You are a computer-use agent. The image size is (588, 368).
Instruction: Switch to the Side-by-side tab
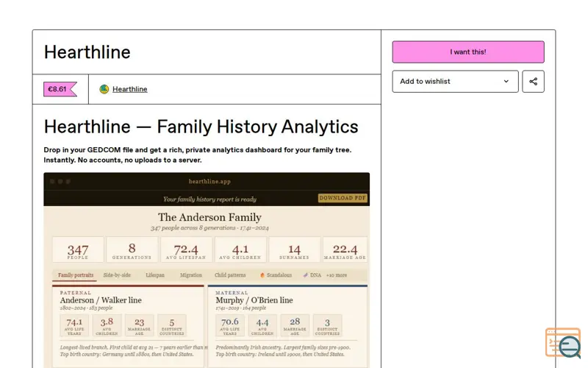tap(117, 275)
